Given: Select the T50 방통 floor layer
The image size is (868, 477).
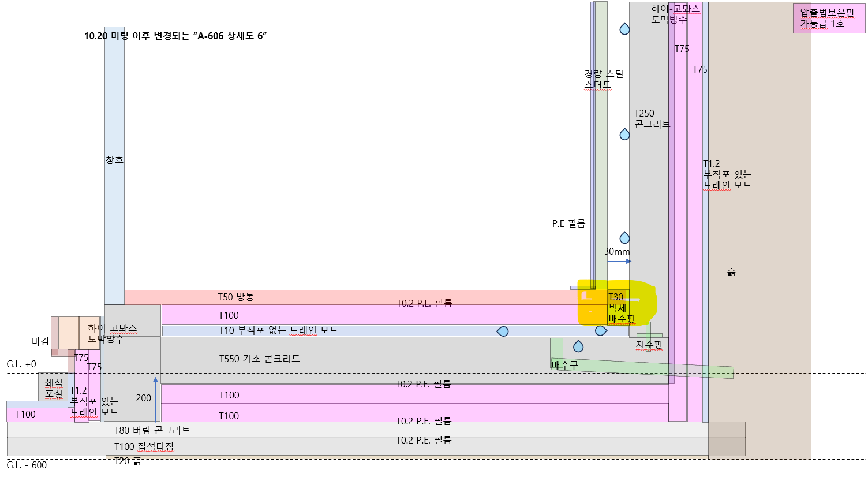Looking at the screenshot, I should coord(346,297).
